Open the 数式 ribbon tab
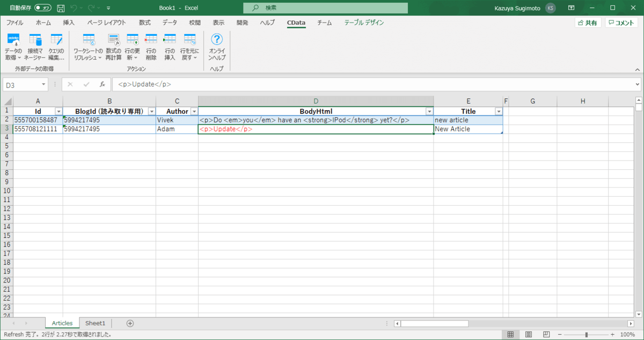Viewport: 644px width, 340px height. pyautogui.click(x=144, y=23)
